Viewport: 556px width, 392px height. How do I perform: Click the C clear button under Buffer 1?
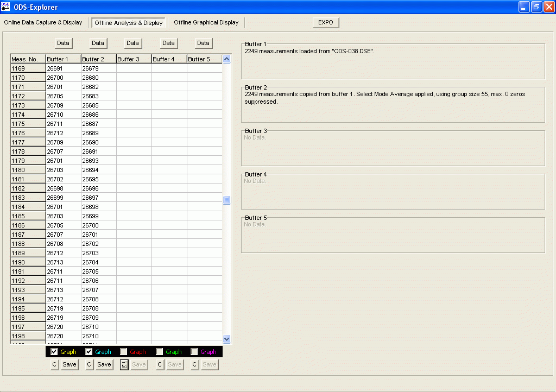point(54,364)
